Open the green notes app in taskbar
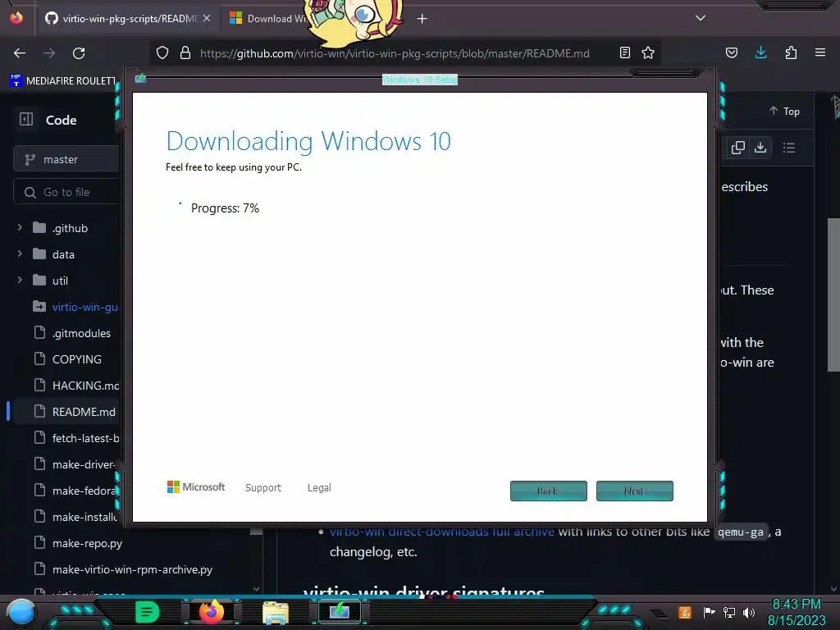840x630 pixels. (148, 612)
